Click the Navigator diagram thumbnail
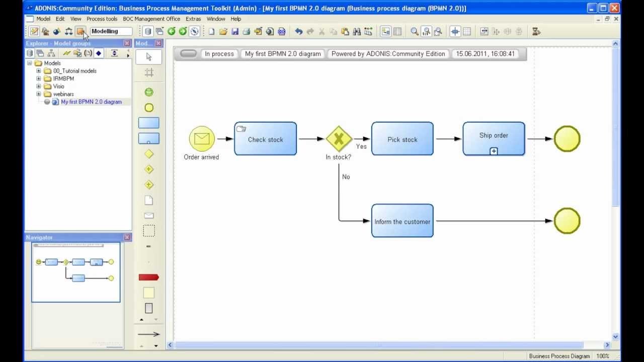Viewport: 644px width, 362px height. coord(75,272)
